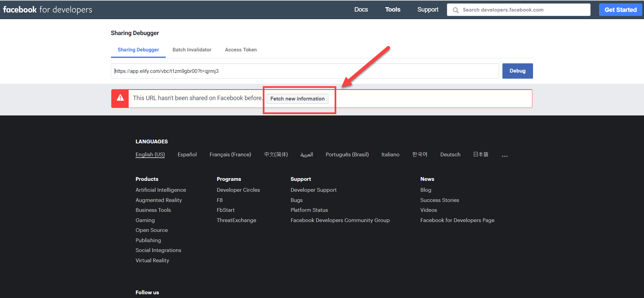Click the News footer heading
Image resolution: width=644 pixels, height=298 pixels.
427,179
